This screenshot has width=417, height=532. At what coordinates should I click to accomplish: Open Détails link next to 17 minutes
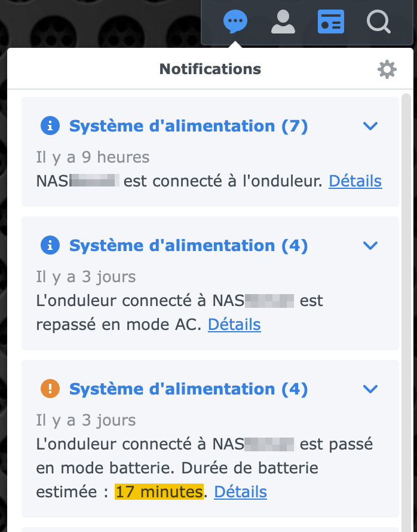pos(240,492)
